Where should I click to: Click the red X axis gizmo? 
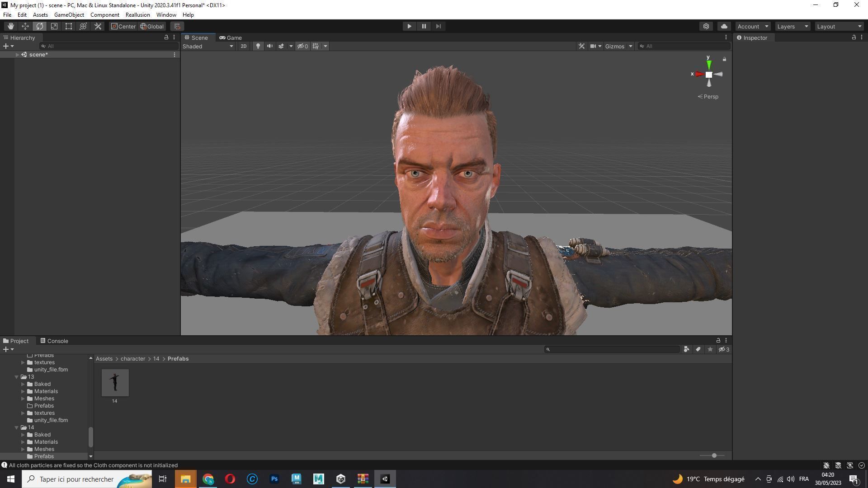tap(698, 74)
